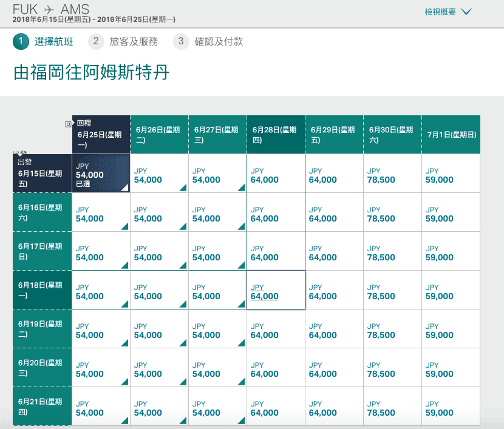Choose 6月19日 depart, 6月28日 return JPY 64,000
The image size is (504, 429).
pyautogui.click(x=276, y=329)
